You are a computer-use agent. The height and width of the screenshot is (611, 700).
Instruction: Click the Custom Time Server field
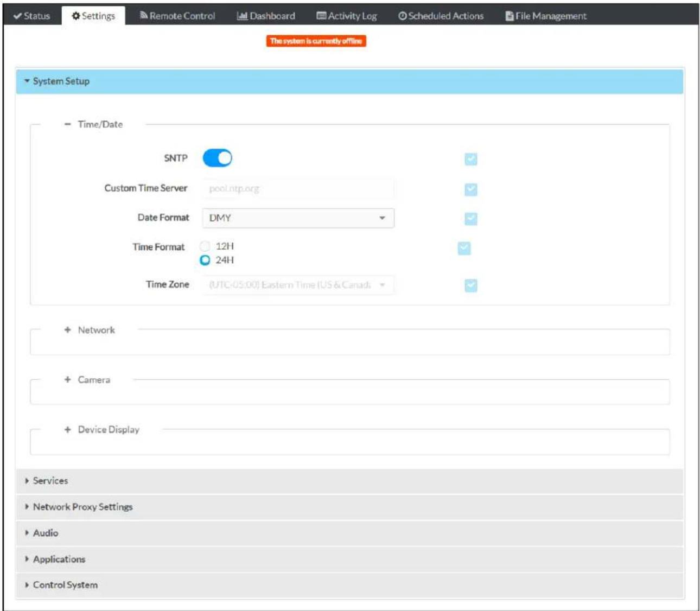point(298,189)
